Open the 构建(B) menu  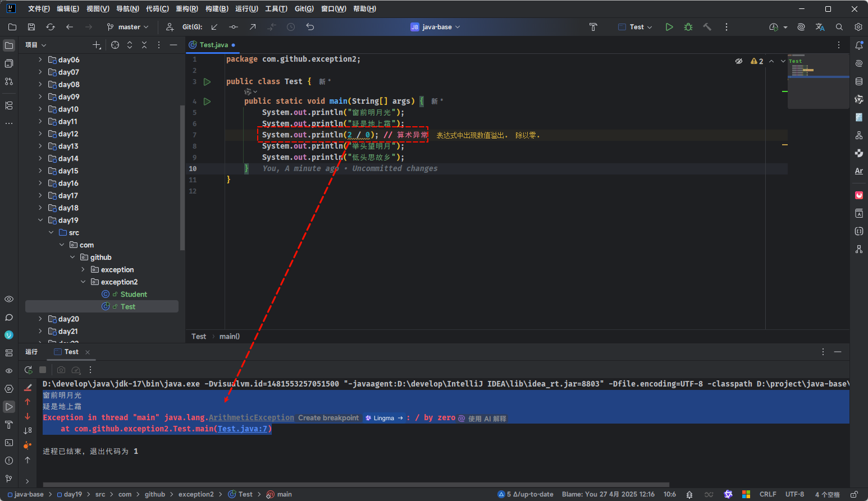217,9
